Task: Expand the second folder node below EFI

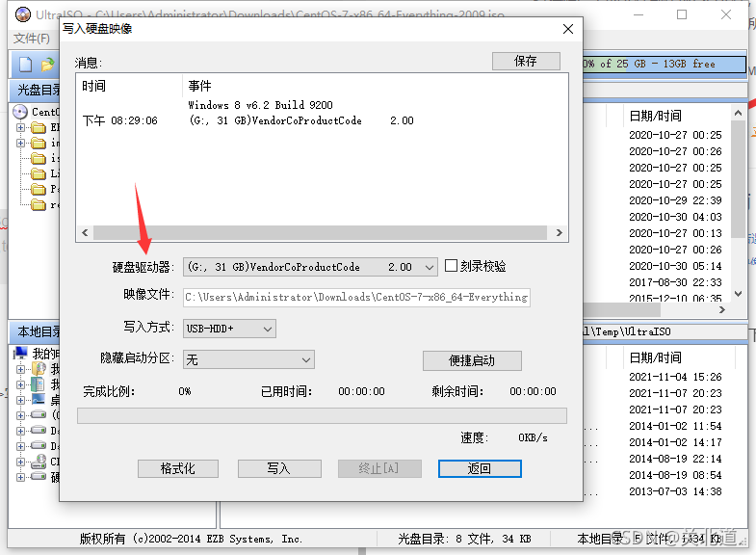Action: click(20, 143)
